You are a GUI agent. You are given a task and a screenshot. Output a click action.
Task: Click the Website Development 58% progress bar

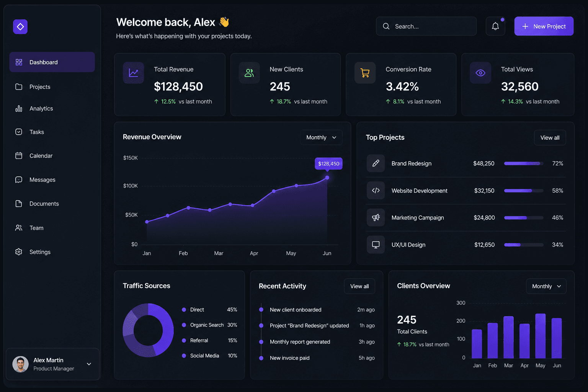tap(524, 191)
